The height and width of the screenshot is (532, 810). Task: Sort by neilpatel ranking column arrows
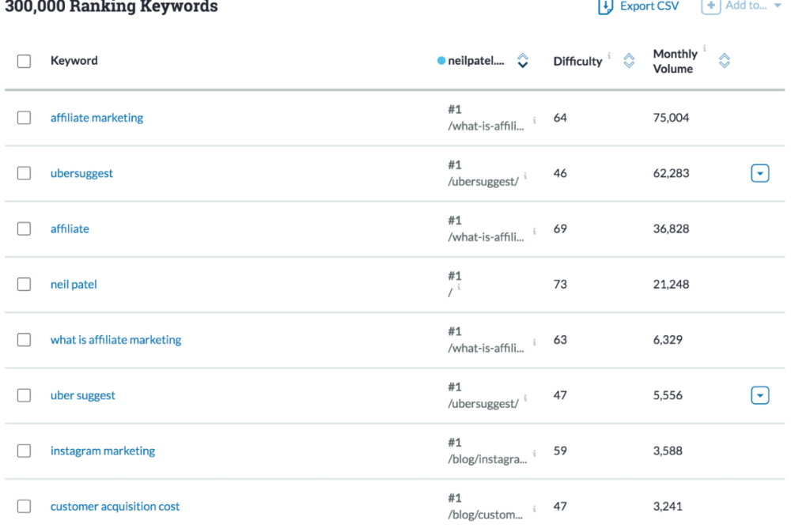coord(523,61)
